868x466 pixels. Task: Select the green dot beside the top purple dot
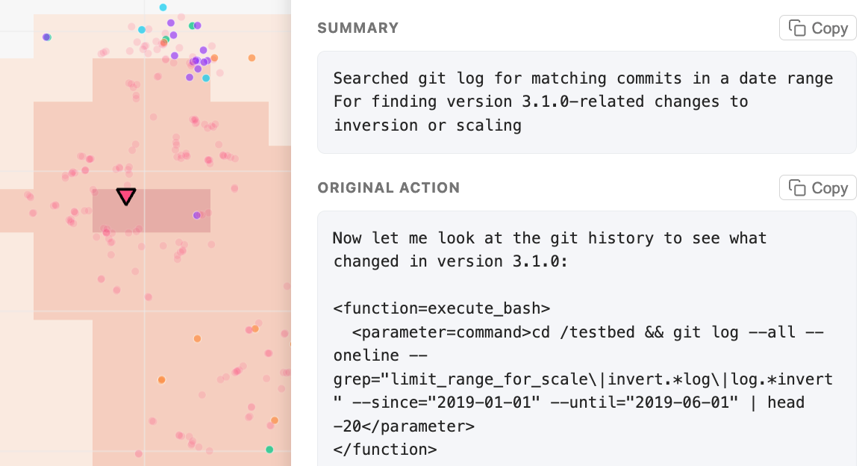[192, 25]
